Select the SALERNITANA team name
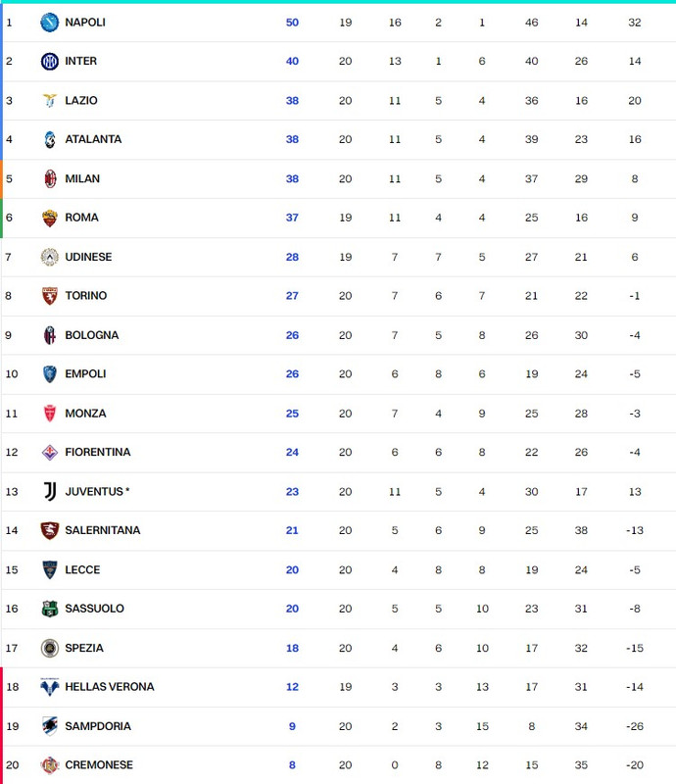676x784 pixels. pyautogui.click(x=103, y=530)
